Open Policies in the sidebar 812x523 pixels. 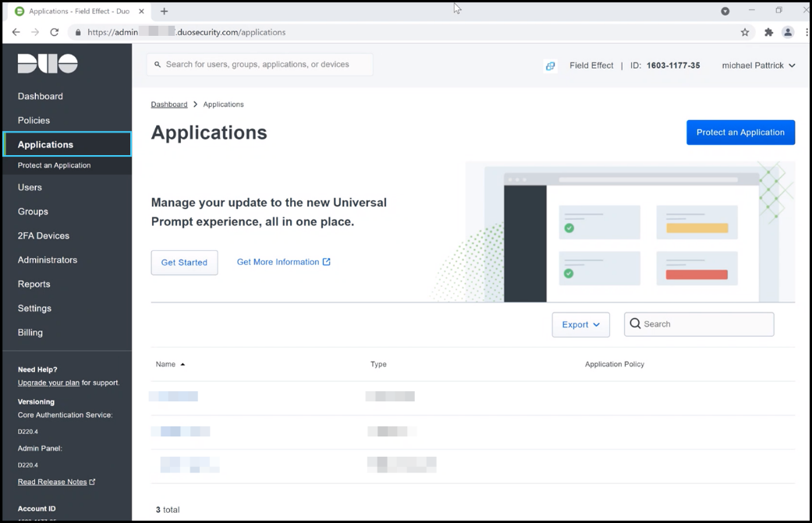point(34,121)
